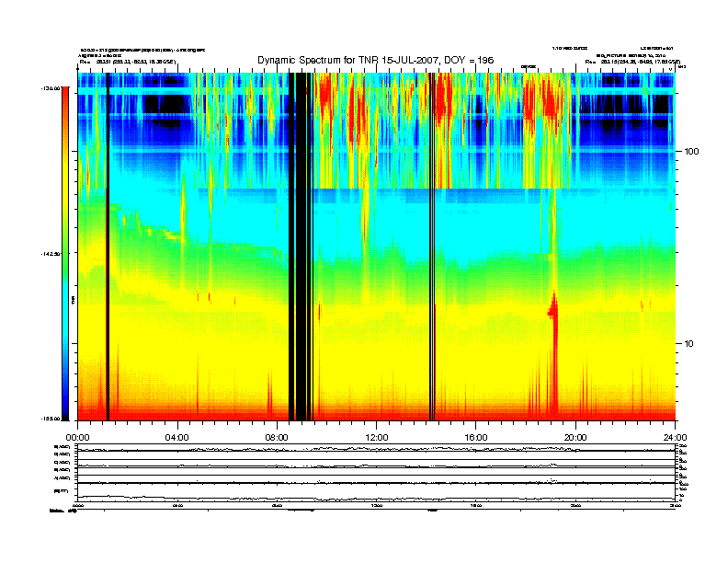The image size is (728, 563).
Task: Click the '20:00' time axis label
Action: [x=575, y=438]
